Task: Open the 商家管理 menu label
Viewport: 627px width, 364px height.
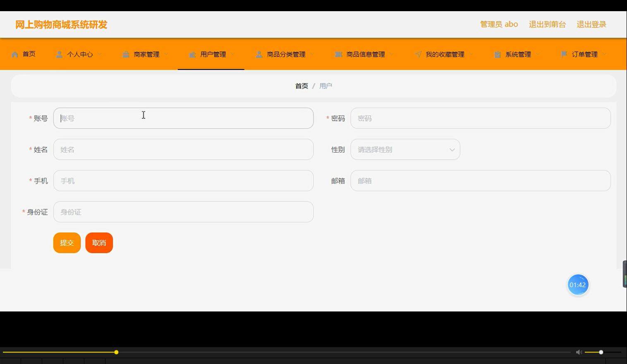Action: 146,54
